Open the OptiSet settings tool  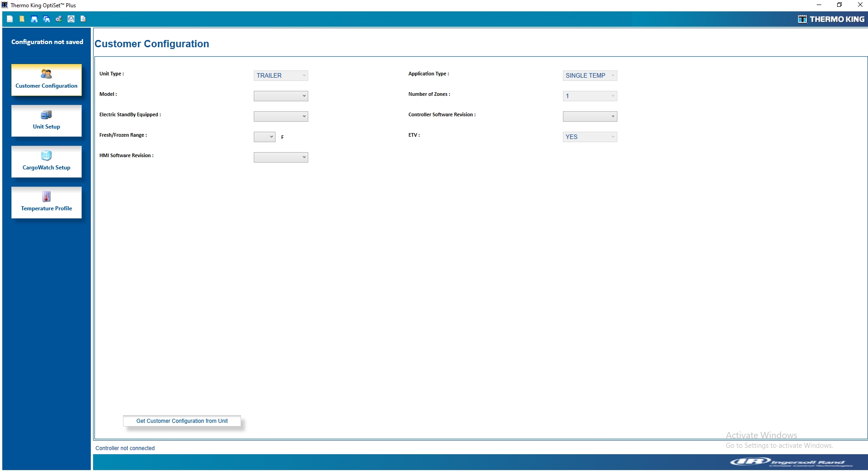(59, 19)
